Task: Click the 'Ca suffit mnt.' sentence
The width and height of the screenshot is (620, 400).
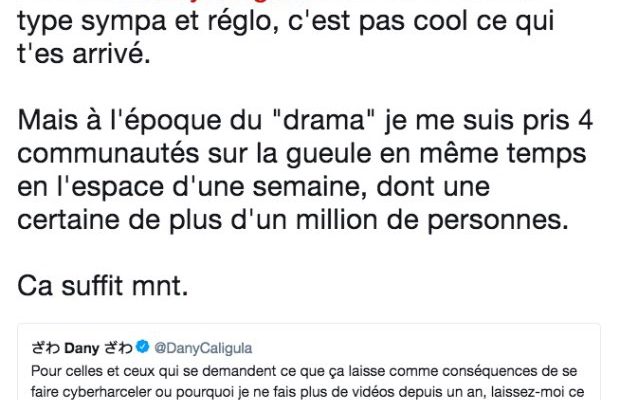Action: pyautogui.click(x=103, y=285)
